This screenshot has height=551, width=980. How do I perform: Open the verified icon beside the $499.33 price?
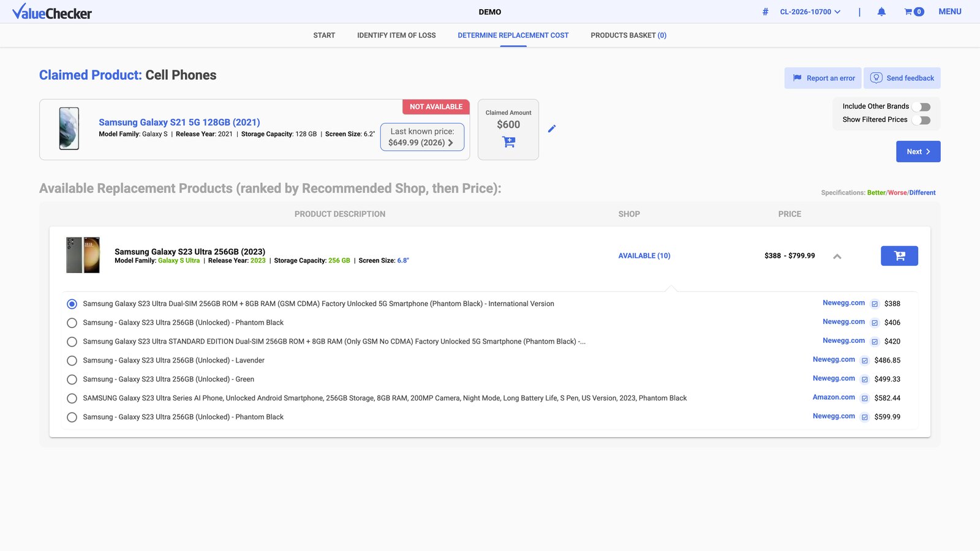pyautogui.click(x=865, y=380)
